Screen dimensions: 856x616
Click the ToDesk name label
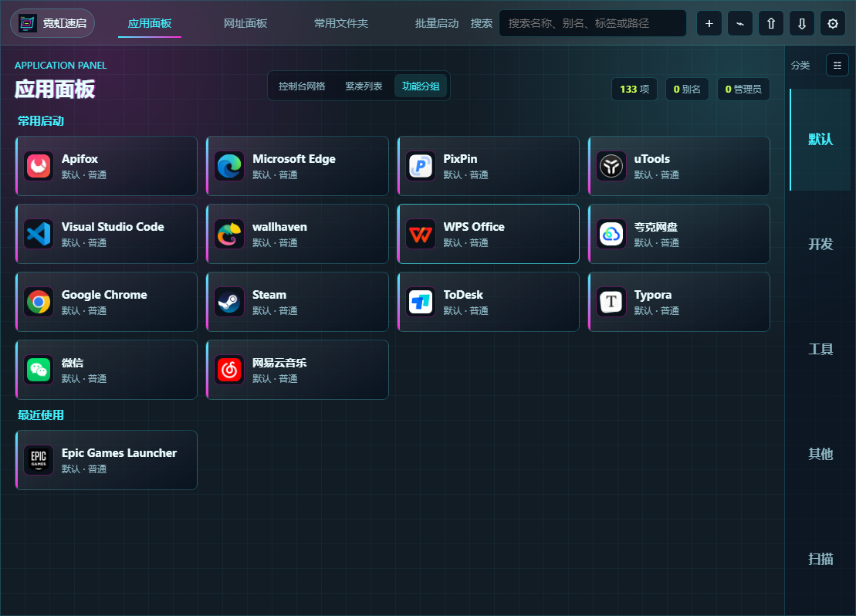point(463,295)
